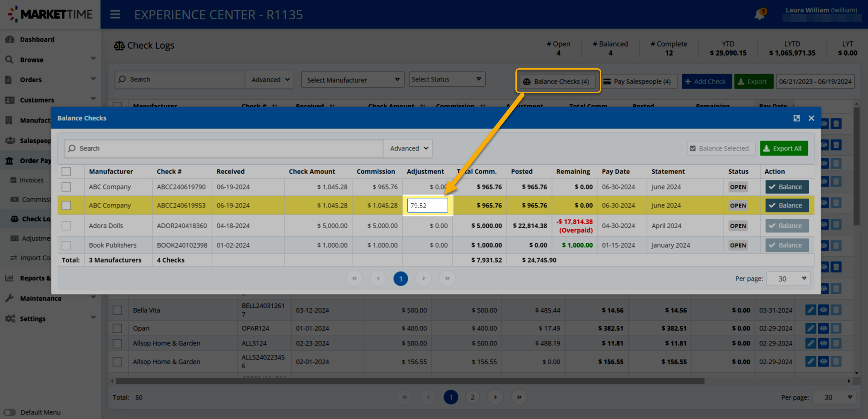
Task: Click the Adjustment input showing 79.52
Action: pos(428,206)
